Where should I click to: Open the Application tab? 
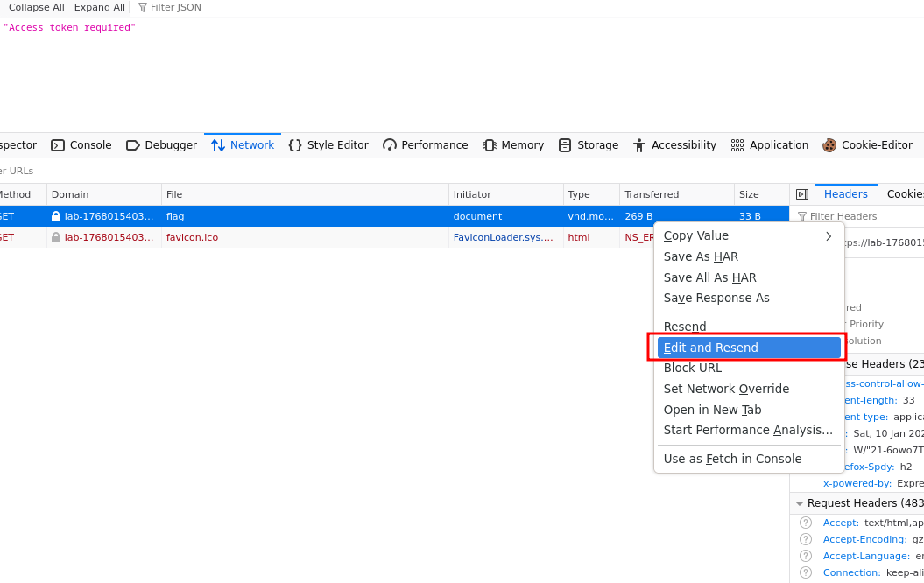pyautogui.click(x=770, y=144)
